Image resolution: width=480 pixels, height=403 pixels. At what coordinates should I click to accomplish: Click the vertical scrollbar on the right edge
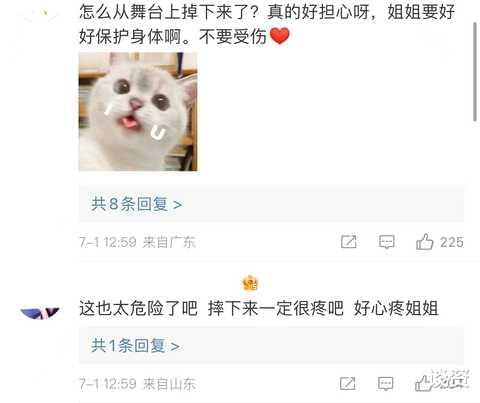point(475,72)
